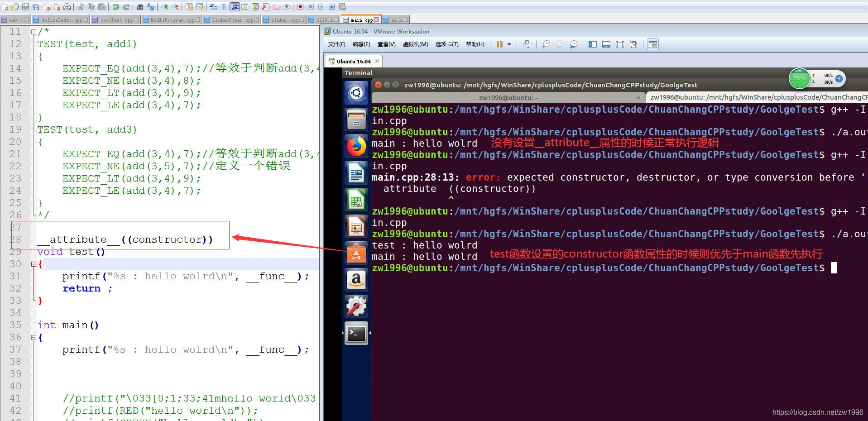The image size is (868, 421).
Task: Select the zw1996@ubuntu: ~ terminal tab
Action: (508, 97)
